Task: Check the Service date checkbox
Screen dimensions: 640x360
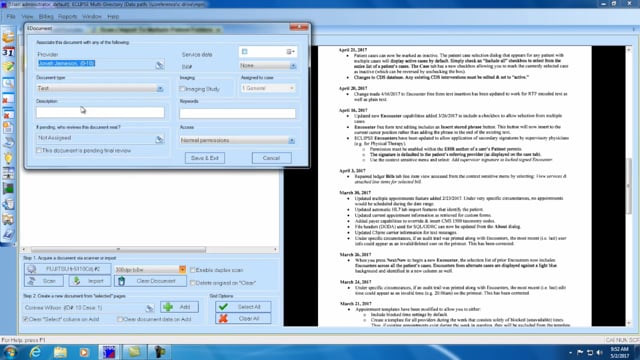Action: coord(244,51)
